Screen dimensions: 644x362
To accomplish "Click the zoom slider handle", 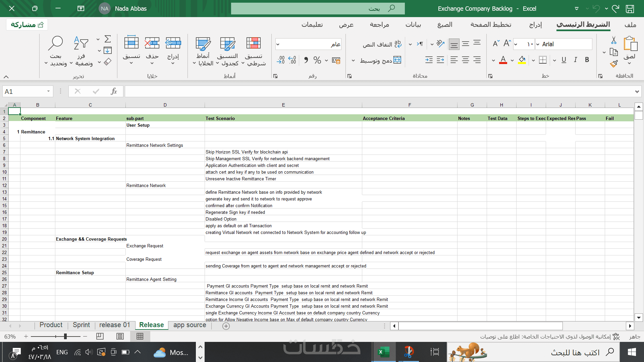I will click(x=65, y=336).
